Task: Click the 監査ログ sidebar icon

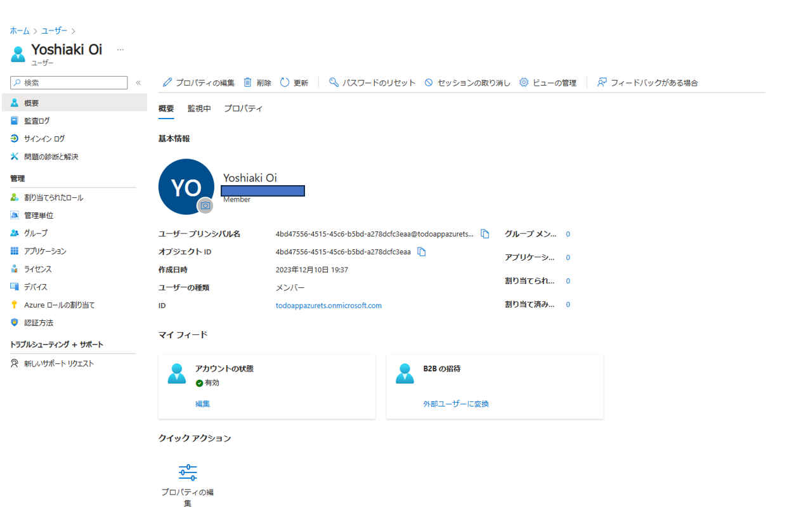Action: 15,120
